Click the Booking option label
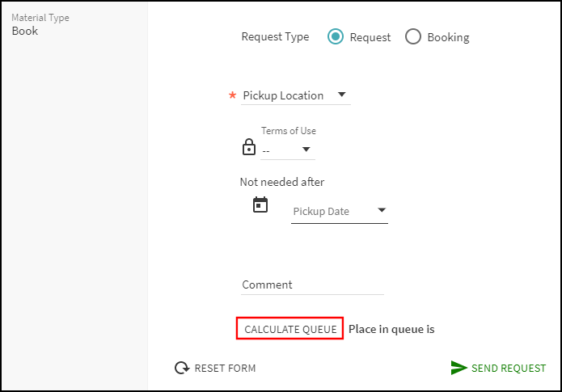Viewport: 562px width, 392px height. coord(448,37)
